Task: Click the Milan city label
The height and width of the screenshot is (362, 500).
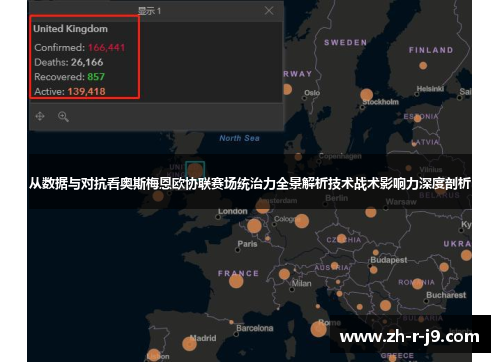Action: pyautogui.click(x=301, y=284)
